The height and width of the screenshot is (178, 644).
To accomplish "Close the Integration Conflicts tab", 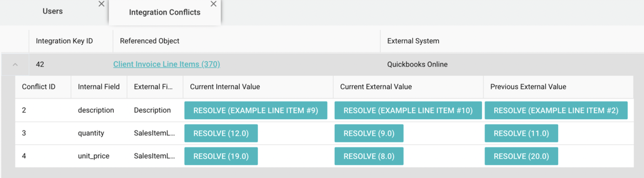I will (x=213, y=4).
